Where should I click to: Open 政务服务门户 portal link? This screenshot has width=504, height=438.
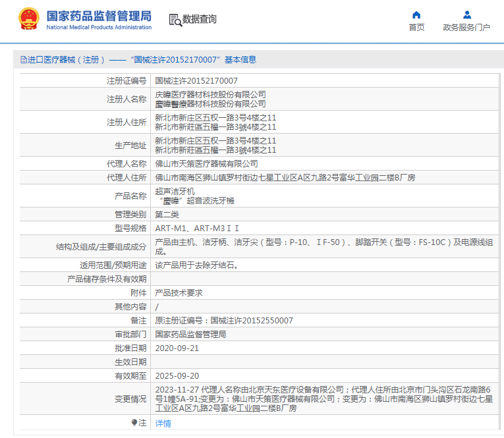tap(466, 28)
